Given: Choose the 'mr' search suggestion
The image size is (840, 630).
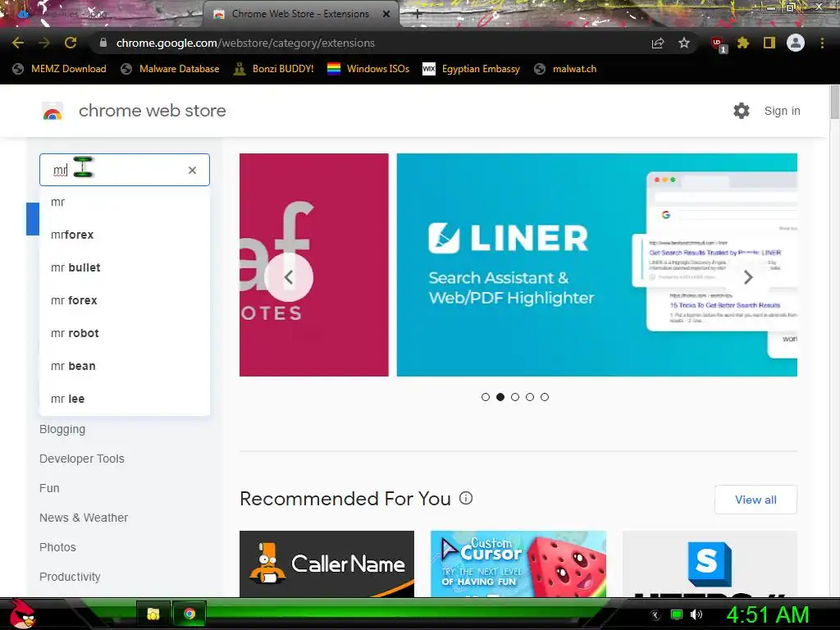Looking at the screenshot, I should click(125, 202).
